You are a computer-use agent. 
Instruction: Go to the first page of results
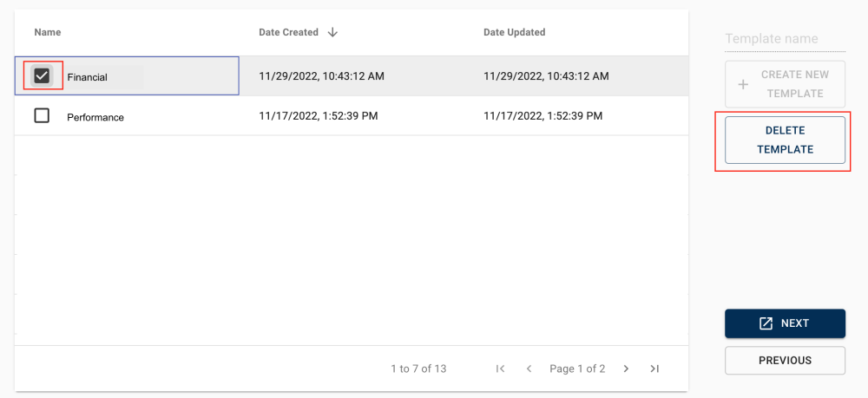click(500, 369)
